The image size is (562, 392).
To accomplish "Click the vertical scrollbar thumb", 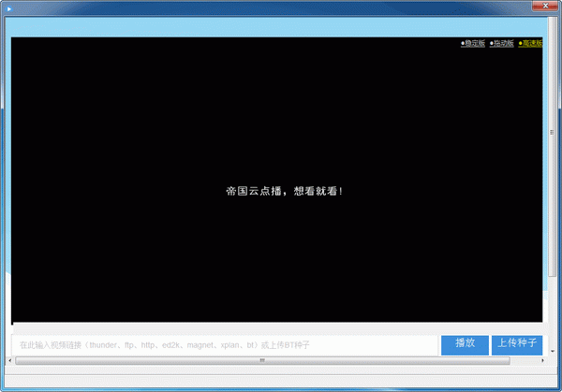I will (x=552, y=146).
